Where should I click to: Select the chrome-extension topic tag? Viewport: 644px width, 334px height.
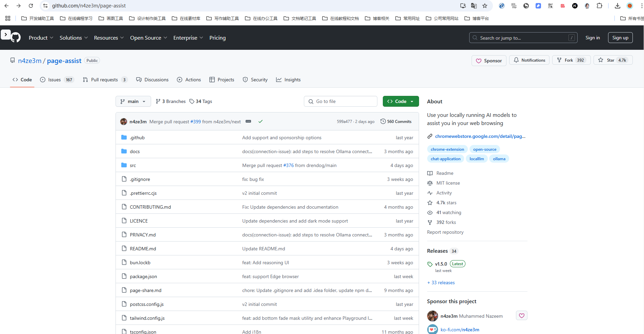point(447,149)
